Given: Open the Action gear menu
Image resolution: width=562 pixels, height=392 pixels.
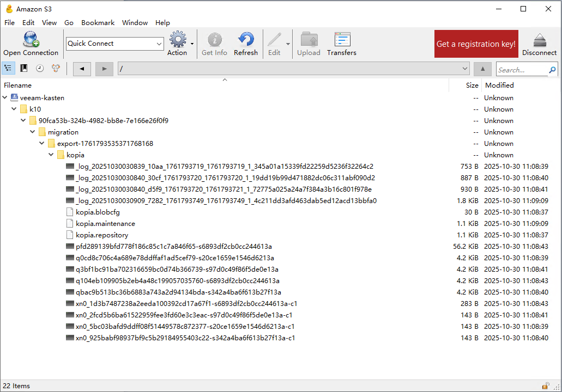Looking at the screenshot, I should point(178,40).
